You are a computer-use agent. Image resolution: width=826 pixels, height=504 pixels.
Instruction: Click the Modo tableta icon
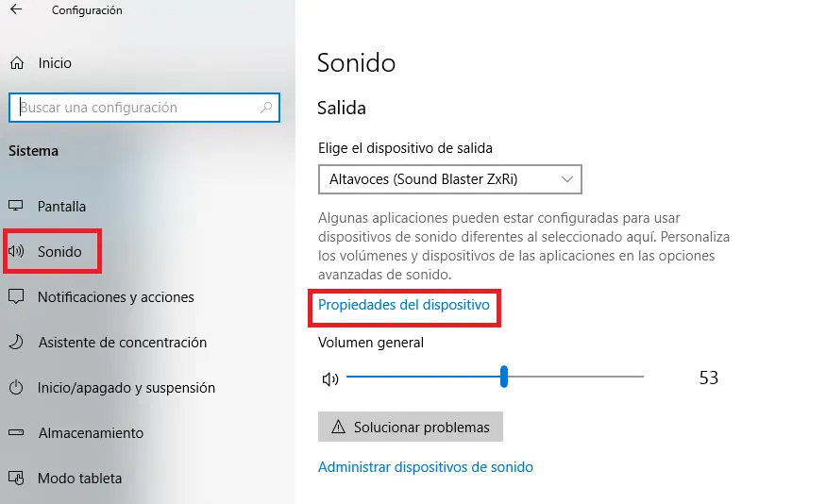[16, 479]
